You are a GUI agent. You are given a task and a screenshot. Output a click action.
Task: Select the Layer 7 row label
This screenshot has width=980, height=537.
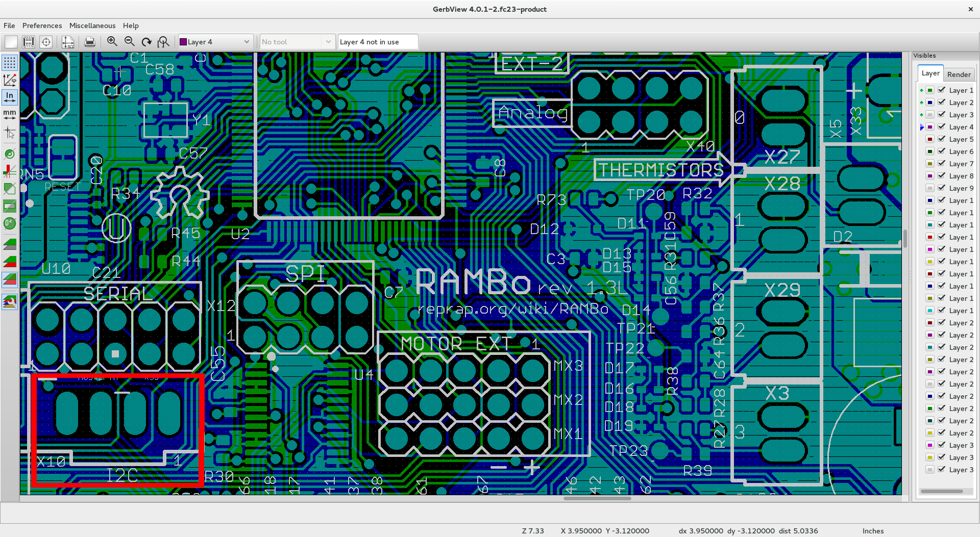point(961,164)
